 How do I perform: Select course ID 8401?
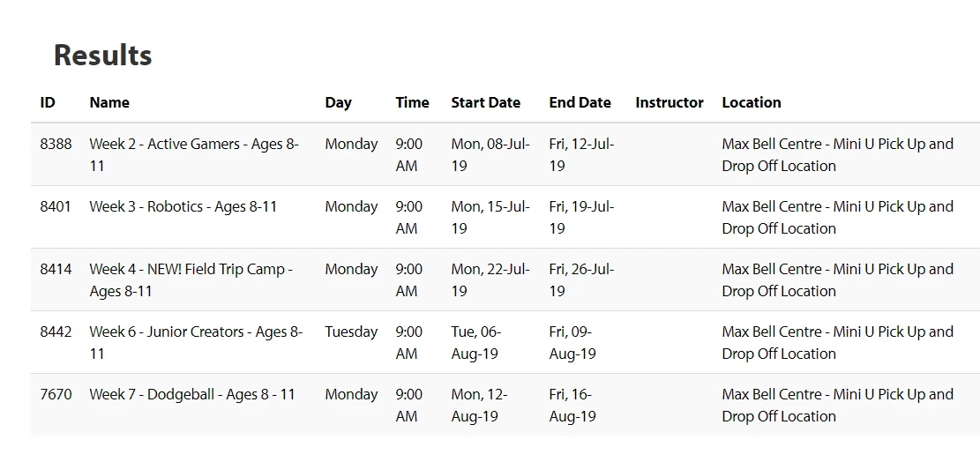(56, 206)
